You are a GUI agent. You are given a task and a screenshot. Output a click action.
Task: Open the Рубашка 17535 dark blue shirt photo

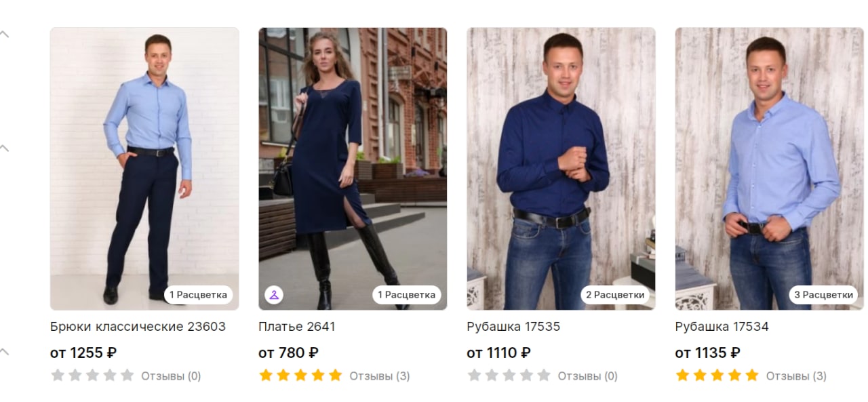(561, 169)
